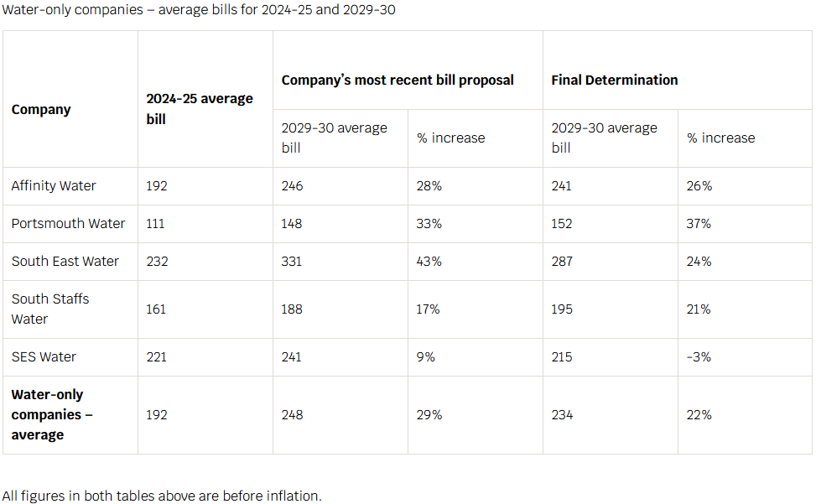Select the Company column header
816x504 pixels.
pos(41,110)
